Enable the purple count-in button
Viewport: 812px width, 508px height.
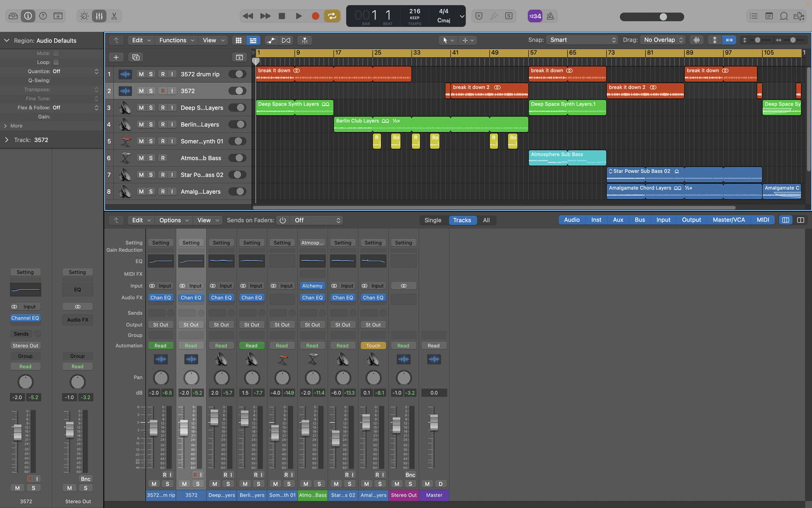[535, 16]
